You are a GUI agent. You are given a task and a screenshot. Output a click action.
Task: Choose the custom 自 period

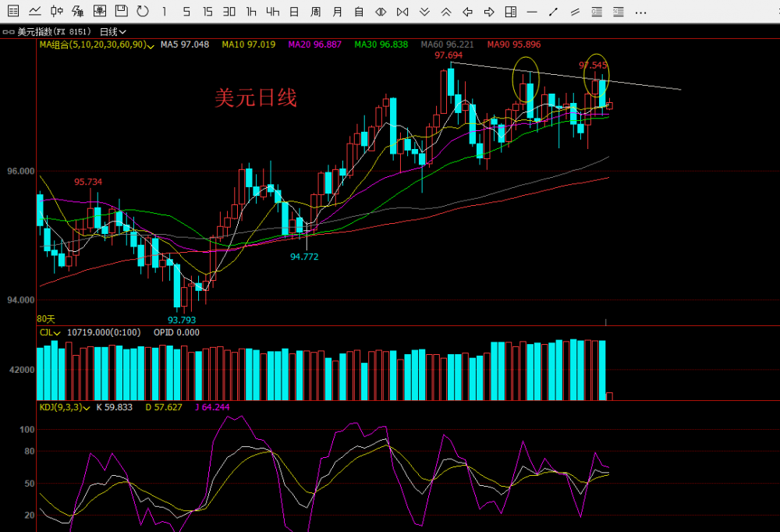point(359,11)
